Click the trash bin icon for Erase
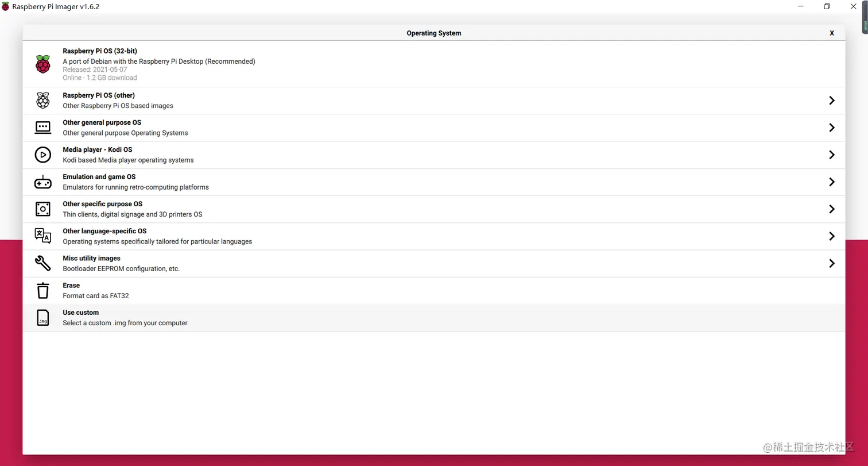Image resolution: width=868 pixels, height=466 pixels. [x=42, y=290]
